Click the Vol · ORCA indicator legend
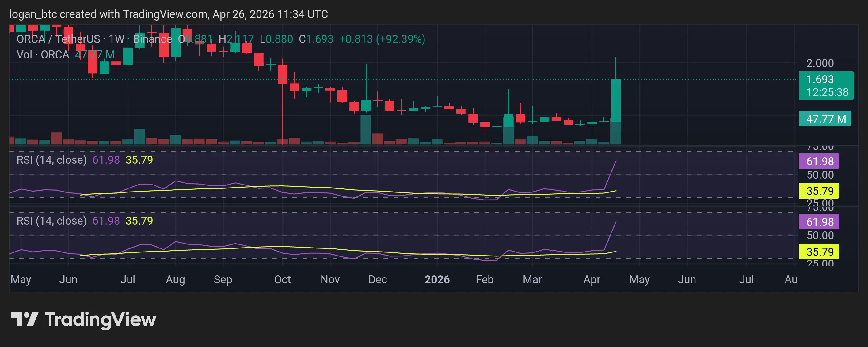868x347 pixels. [x=43, y=54]
